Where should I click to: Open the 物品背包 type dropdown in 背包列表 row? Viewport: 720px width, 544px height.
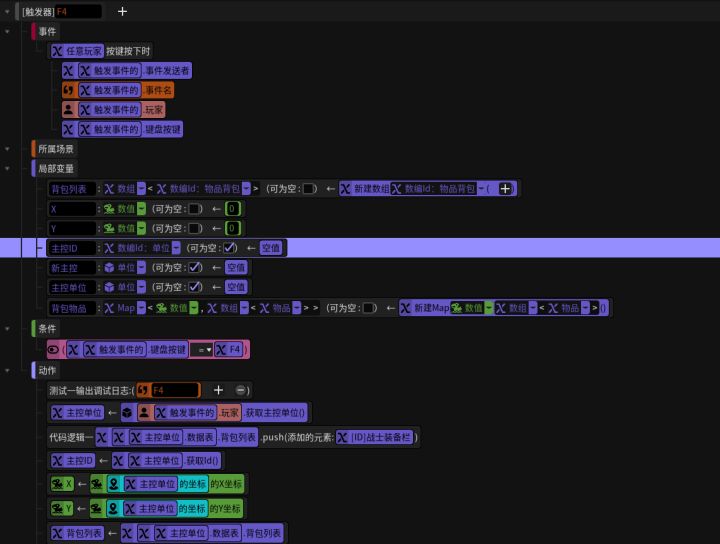[x=246, y=189]
